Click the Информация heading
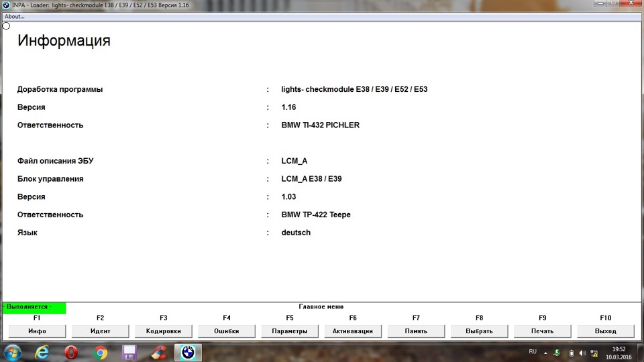The height and width of the screenshot is (362, 644). (64, 41)
